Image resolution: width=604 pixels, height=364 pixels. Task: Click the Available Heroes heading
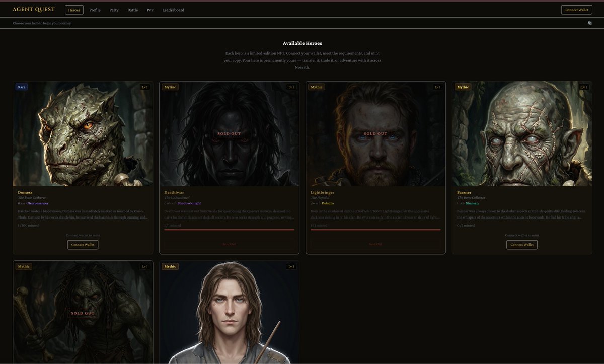coord(303,43)
